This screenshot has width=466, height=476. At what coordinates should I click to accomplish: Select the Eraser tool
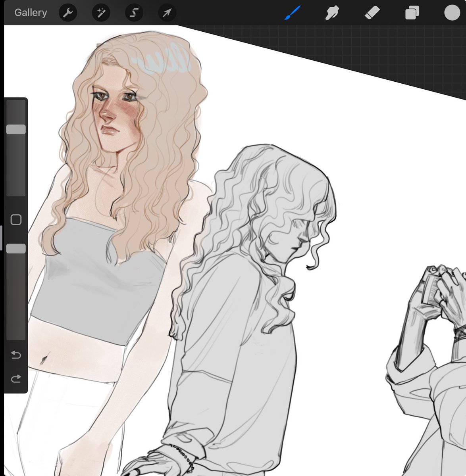372,12
